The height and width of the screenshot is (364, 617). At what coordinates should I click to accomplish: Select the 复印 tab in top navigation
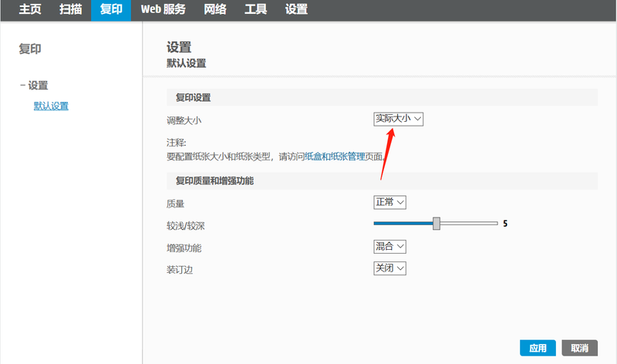pyautogui.click(x=111, y=10)
